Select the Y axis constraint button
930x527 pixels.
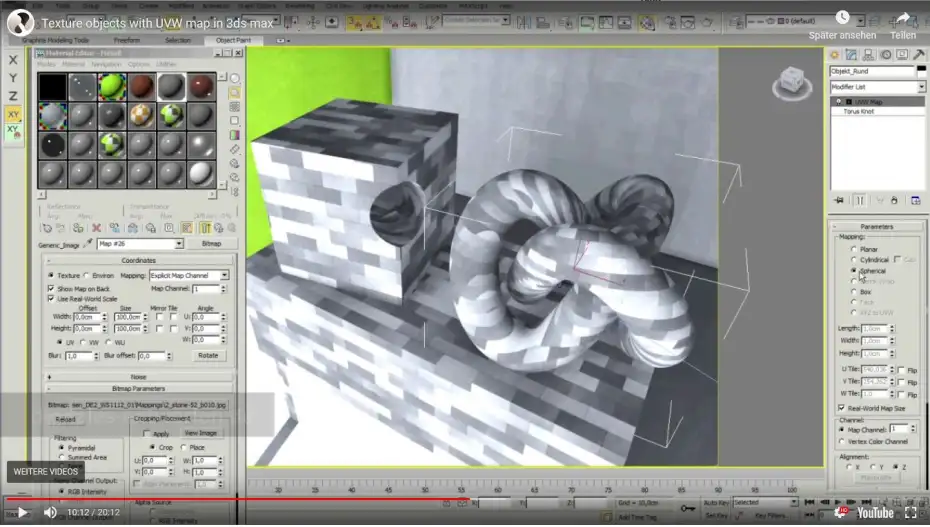click(x=13, y=78)
